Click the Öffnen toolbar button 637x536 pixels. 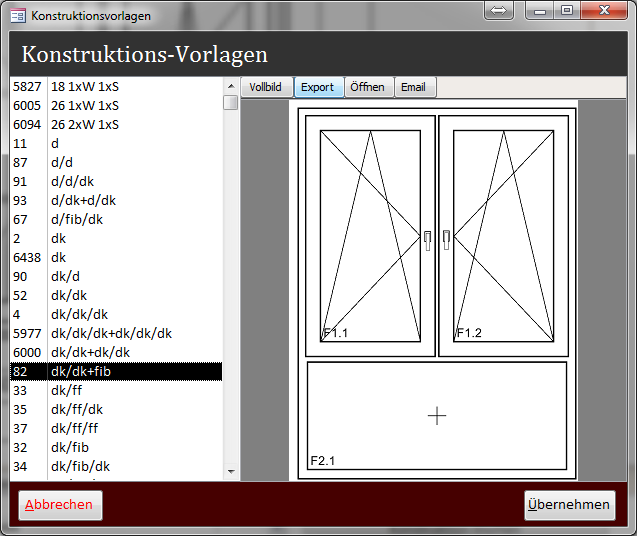[368, 87]
